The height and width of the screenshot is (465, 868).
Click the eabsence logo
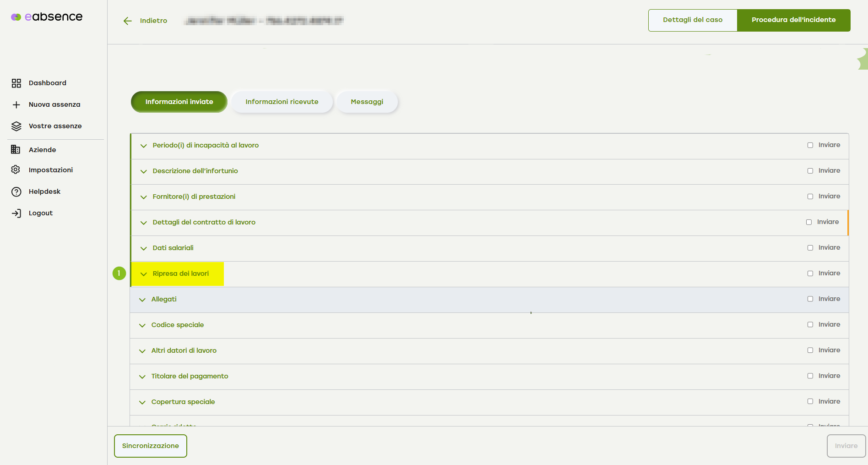tap(47, 17)
